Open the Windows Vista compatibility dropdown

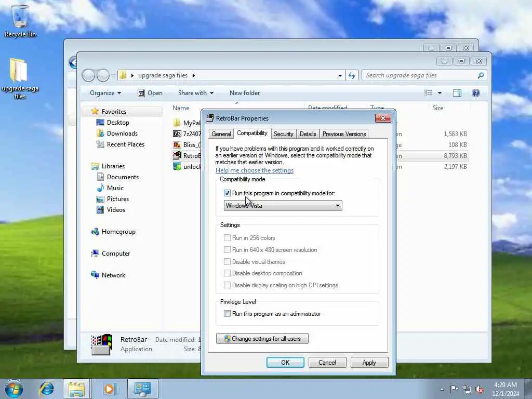click(x=283, y=206)
